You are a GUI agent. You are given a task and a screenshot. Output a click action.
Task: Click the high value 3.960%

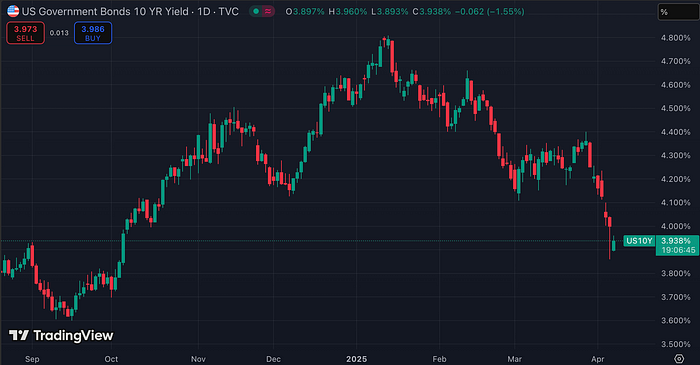click(x=351, y=12)
